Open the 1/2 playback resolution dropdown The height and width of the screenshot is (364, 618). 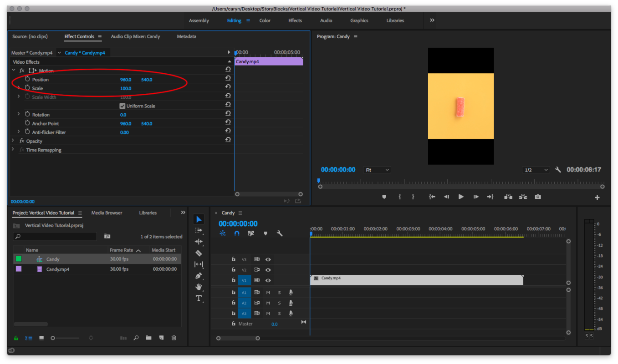(536, 170)
